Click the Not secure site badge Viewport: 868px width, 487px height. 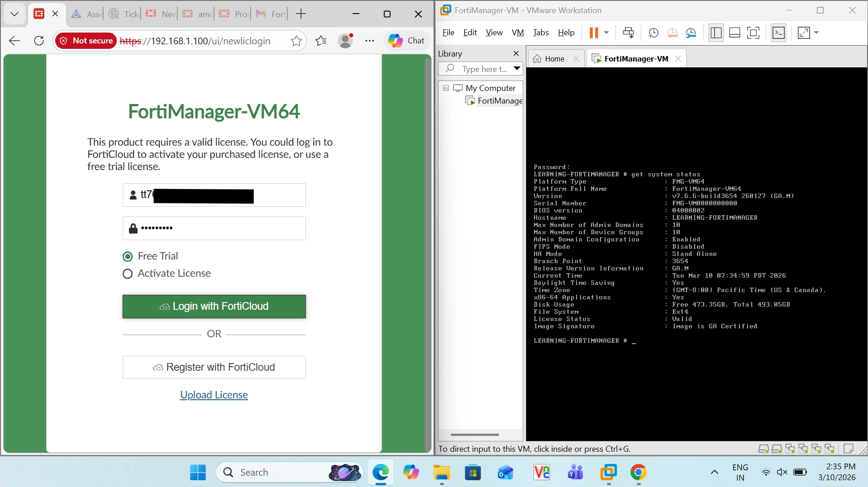click(86, 41)
